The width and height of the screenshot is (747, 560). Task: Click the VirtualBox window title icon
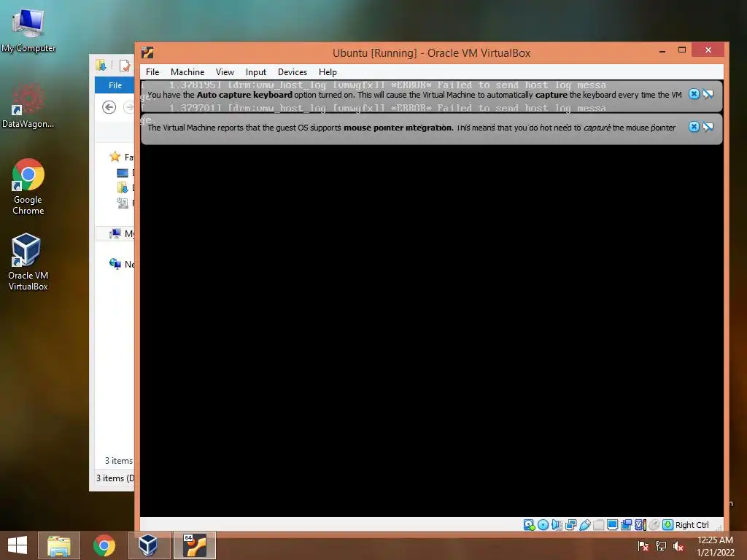coord(147,52)
